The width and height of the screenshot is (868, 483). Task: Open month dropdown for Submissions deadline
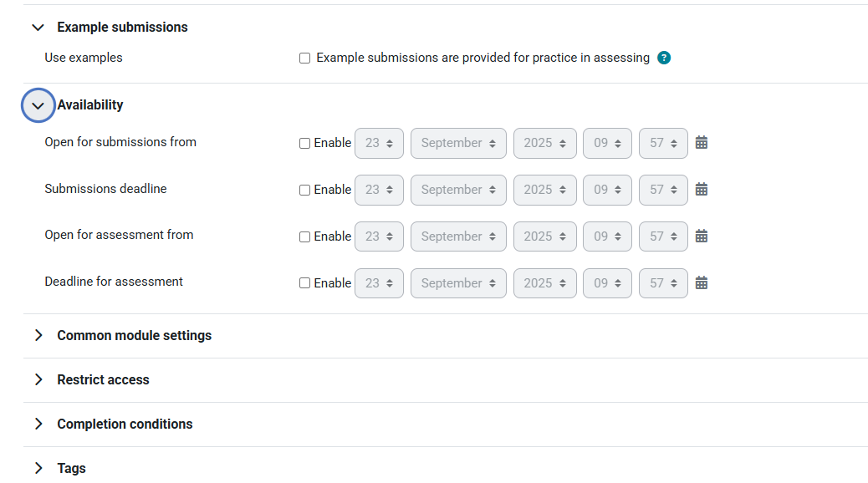458,190
